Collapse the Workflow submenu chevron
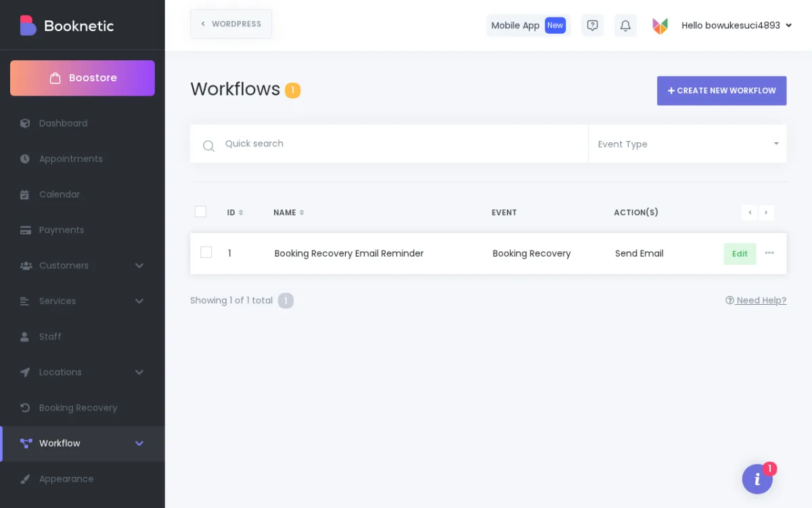 coord(139,444)
